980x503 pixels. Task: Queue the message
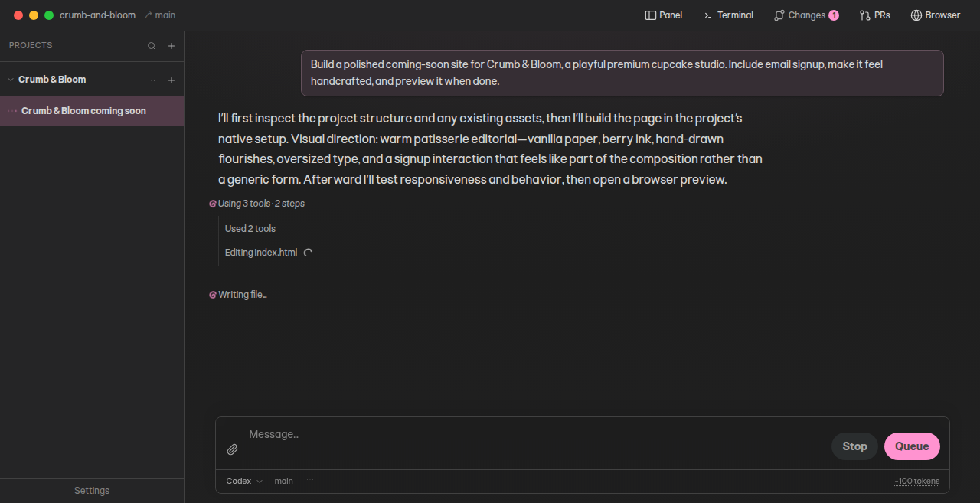(x=912, y=446)
